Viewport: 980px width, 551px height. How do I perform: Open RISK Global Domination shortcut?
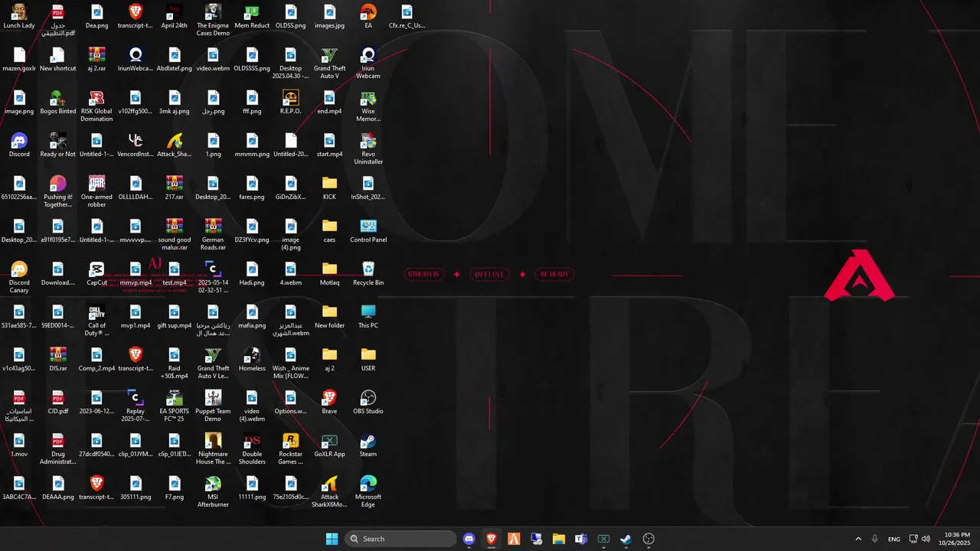point(96,106)
